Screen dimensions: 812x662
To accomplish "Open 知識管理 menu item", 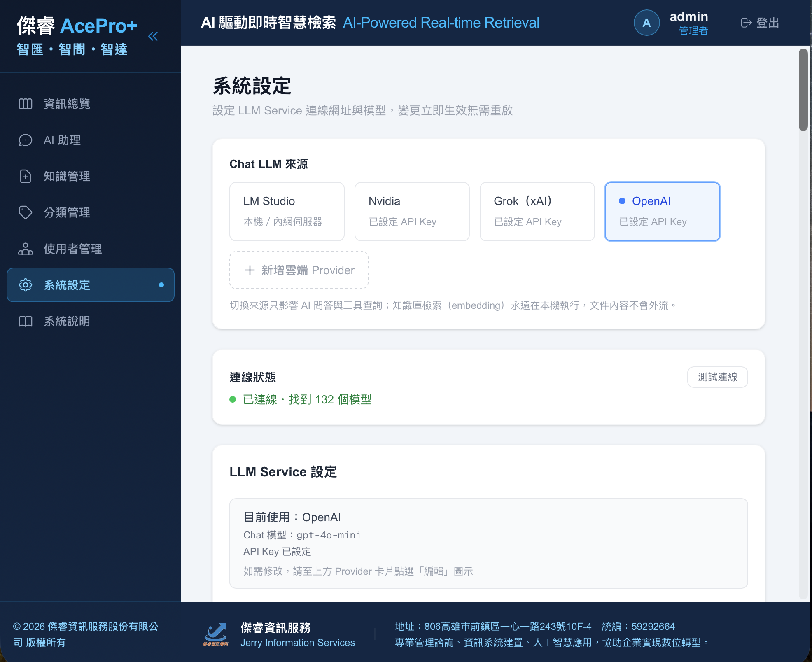I will point(91,176).
